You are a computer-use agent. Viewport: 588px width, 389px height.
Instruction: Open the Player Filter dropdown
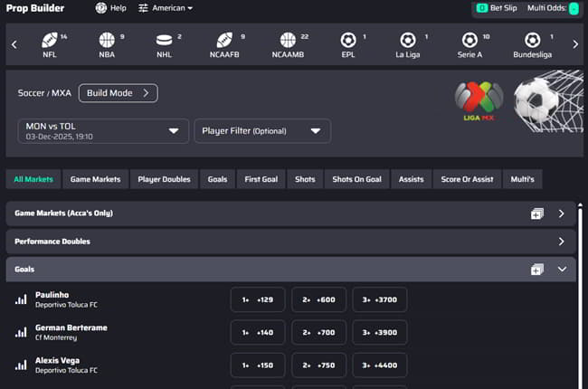[x=262, y=131]
